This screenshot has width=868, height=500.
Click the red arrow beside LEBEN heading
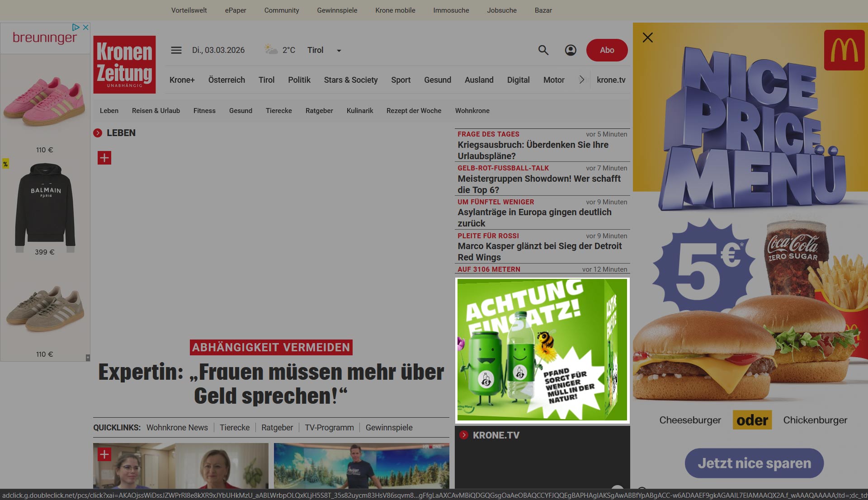click(98, 133)
